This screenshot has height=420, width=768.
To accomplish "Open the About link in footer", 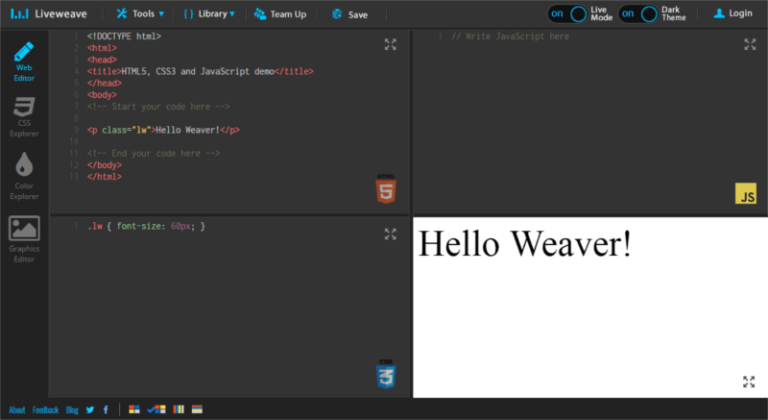I will 17,410.
